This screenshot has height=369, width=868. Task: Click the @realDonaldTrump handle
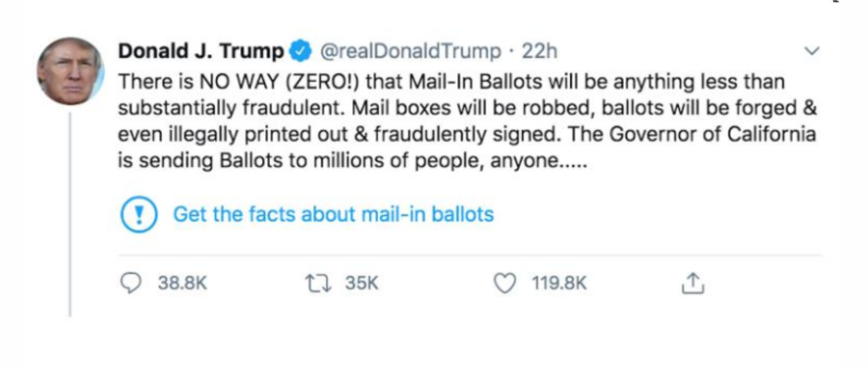click(x=410, y=52)
